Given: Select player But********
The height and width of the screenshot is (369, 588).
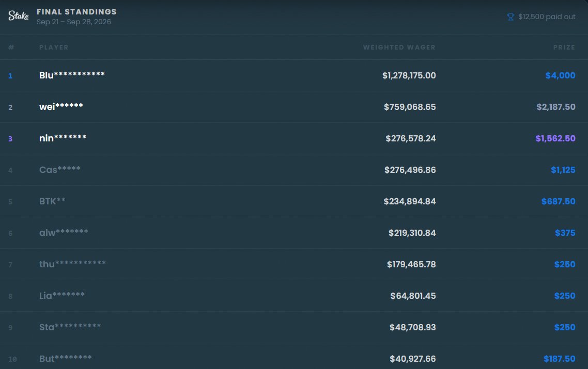Looking at the screenshot, I should [65, 358].
